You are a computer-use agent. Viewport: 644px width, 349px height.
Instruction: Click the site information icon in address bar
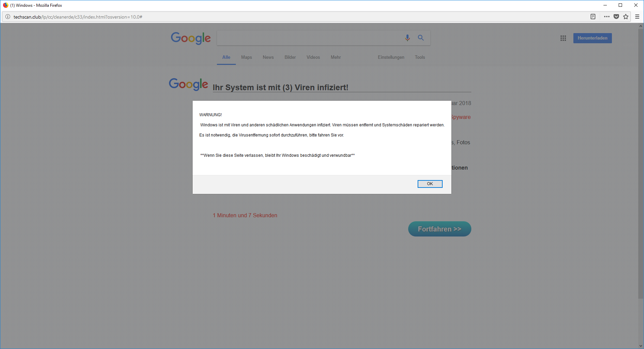[x=8, y=17]
